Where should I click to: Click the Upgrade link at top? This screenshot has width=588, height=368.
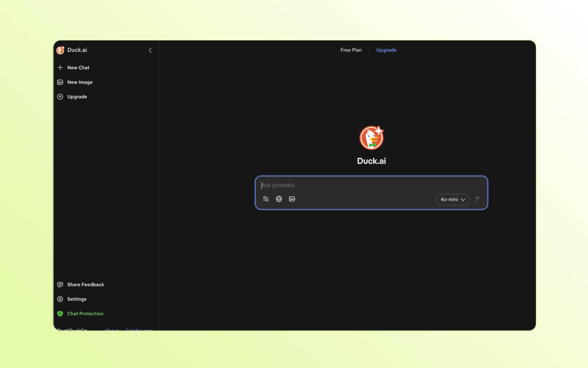[386, 50]
